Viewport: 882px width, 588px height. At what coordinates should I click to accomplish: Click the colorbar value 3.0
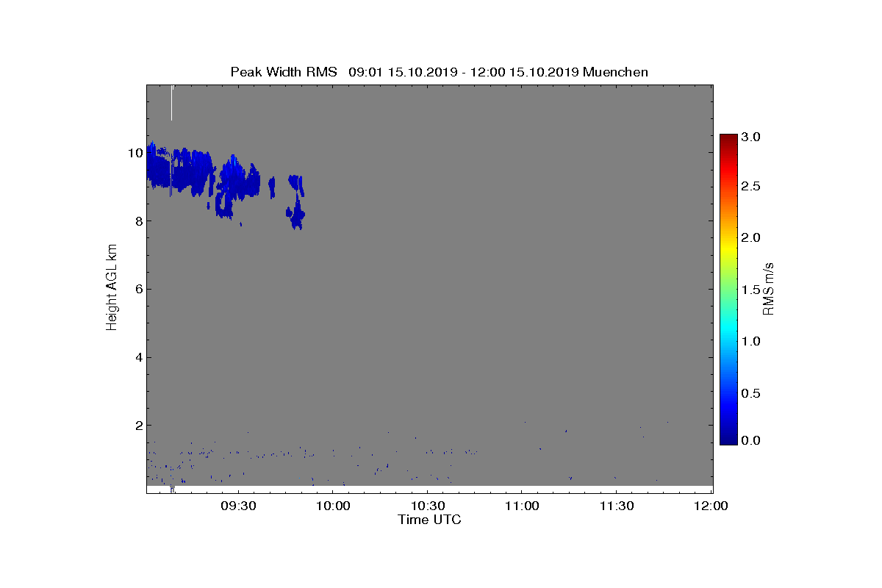pyautogui.click(x=751, y=137)
